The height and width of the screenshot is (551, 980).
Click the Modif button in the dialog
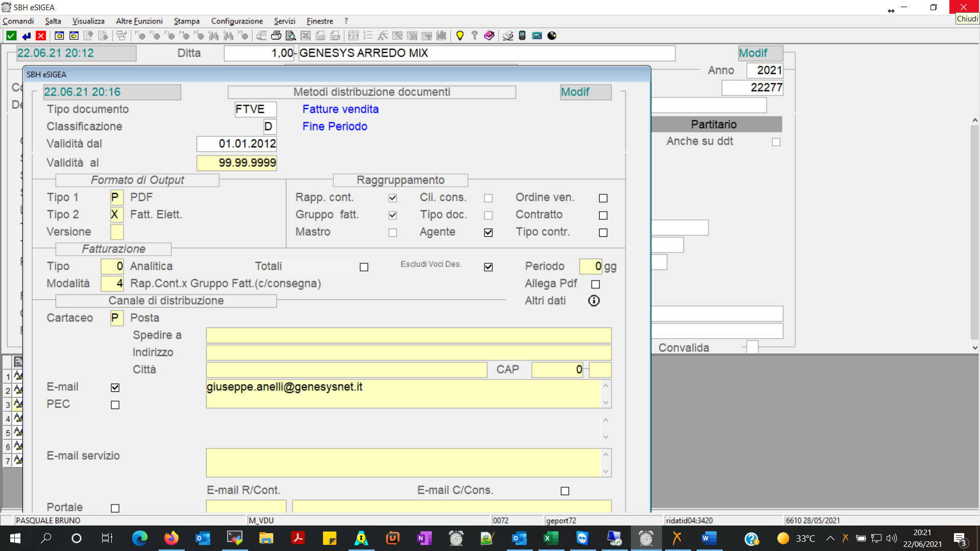coord(585,92)
